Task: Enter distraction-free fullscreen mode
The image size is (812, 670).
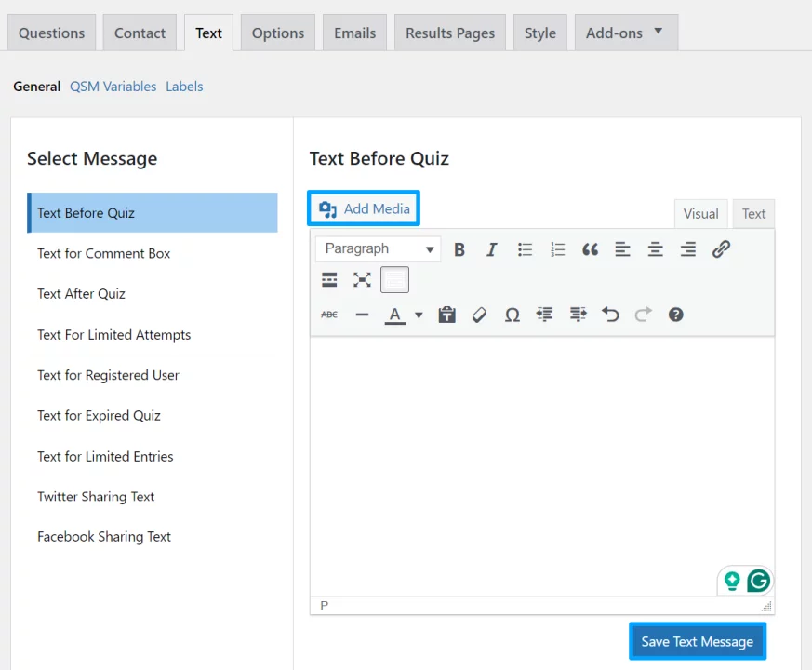Action: tap(362, 279)
